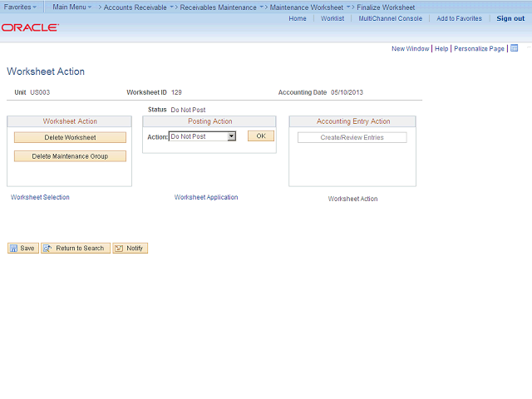Open the Help link
Screen dimensions: 532x399
tap(441, 48)
